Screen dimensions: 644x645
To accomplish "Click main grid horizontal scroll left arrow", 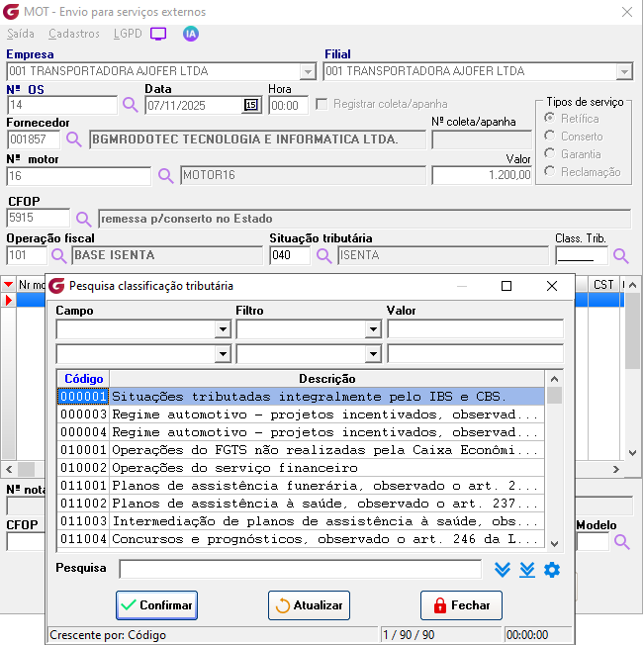I will click(x=9, y=469).
